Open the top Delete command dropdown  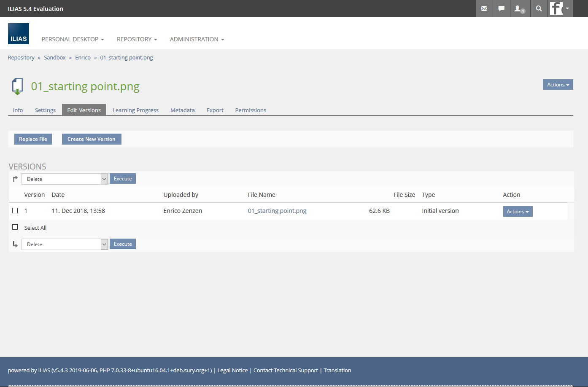coord(65,179)
